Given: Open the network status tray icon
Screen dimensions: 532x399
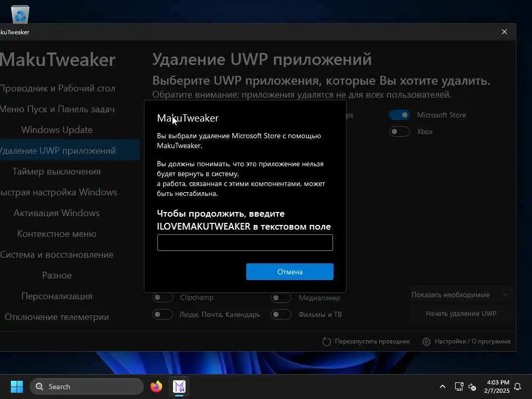Looking at the screenshot, I should [x=459, y=387].
